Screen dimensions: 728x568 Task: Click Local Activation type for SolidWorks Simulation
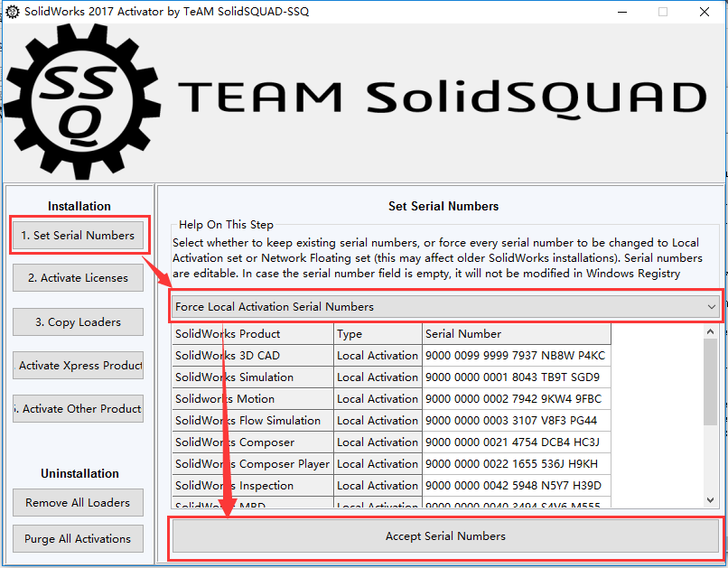(378, 377)
